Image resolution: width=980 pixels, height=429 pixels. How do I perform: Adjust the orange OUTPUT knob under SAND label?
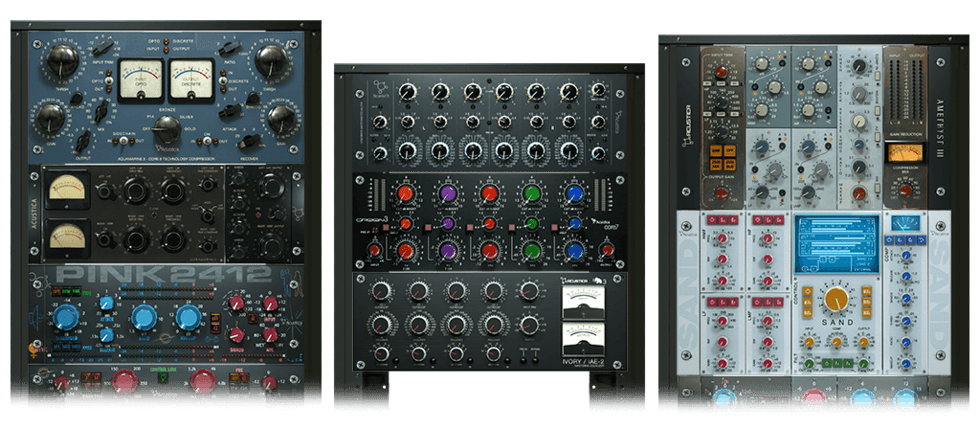tap(863, 343)
